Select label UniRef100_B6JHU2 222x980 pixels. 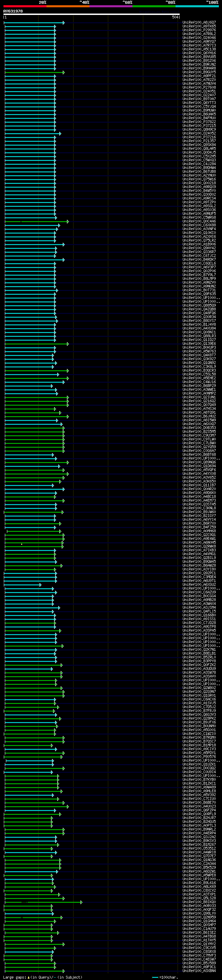(199, 416)
